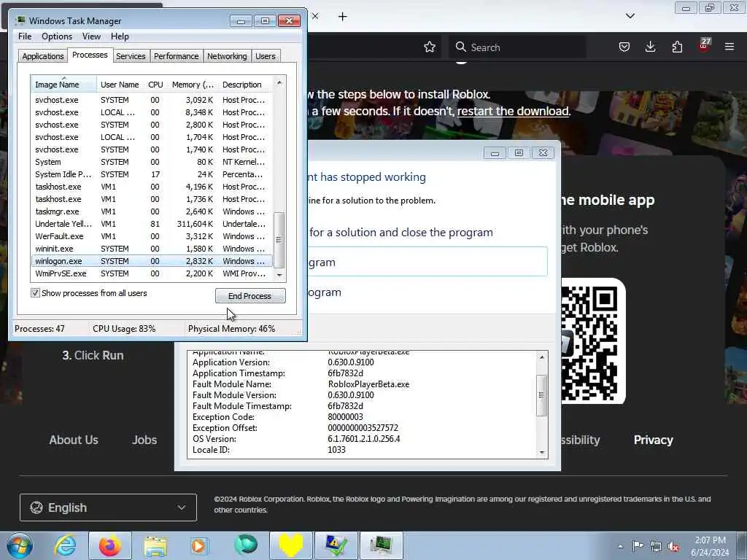Sort by the Description column header

(x=244, y=85)
